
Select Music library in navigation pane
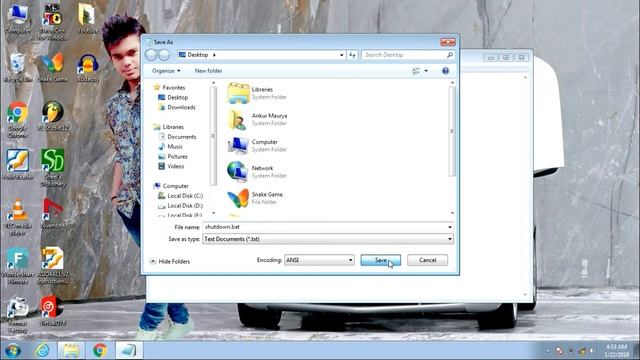click(x=171, y=147)
